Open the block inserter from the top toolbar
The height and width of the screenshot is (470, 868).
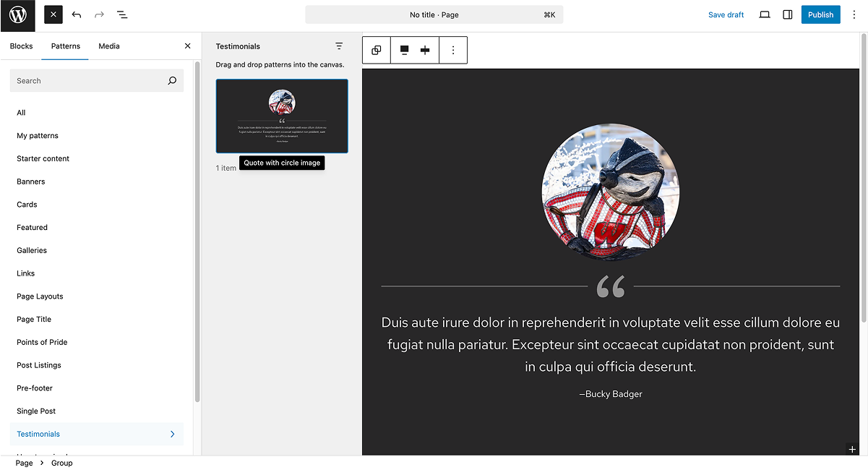click(53, 14)
